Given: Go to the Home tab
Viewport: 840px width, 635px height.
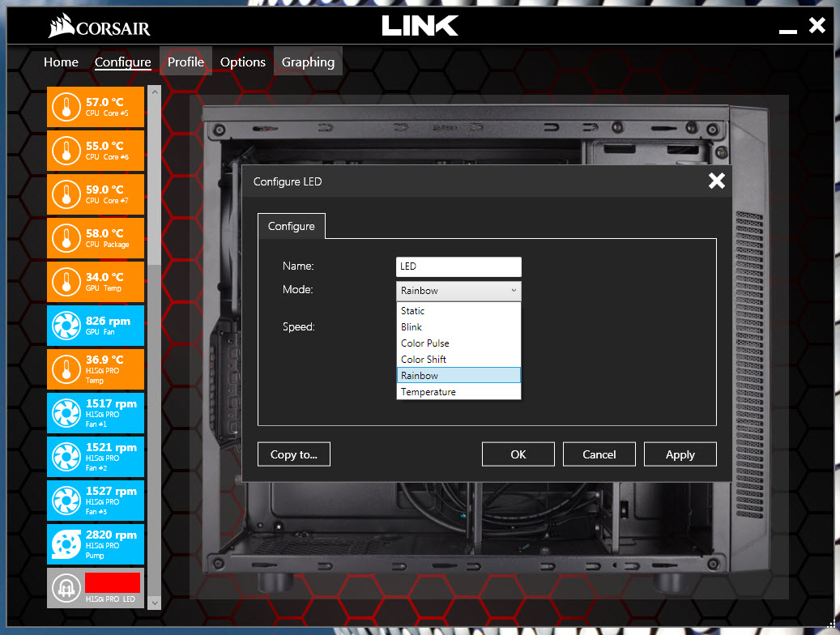Looking at the screenshot, I should [x=61, y=62].
